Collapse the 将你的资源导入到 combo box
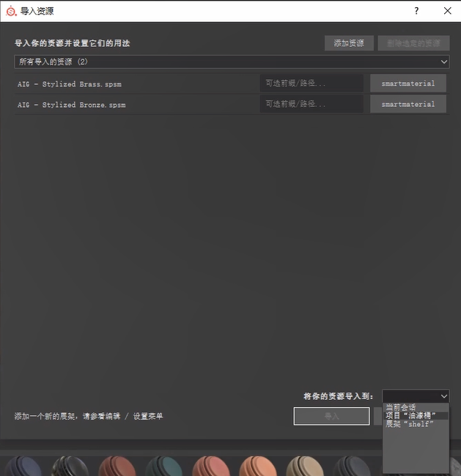The image size is (461, 476). point(415,396)
